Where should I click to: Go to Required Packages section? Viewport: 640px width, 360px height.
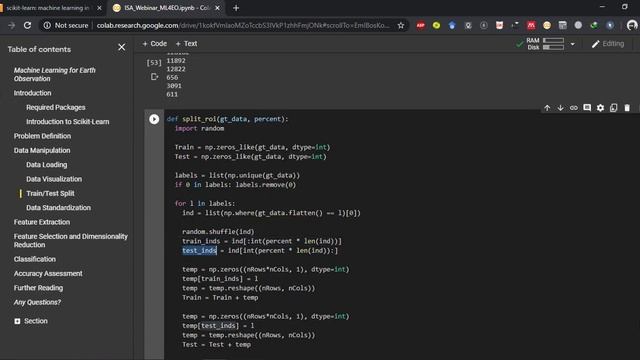point(56,107)
